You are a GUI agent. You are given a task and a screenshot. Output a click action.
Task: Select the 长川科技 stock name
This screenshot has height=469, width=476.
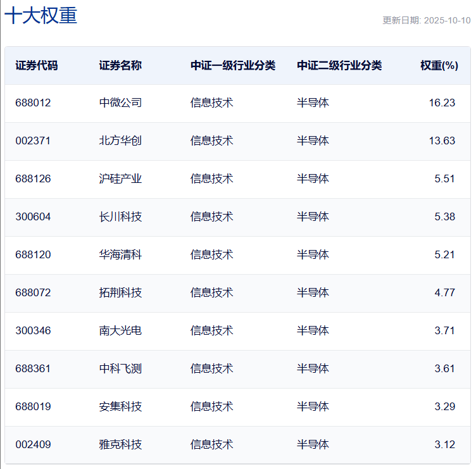120,216
